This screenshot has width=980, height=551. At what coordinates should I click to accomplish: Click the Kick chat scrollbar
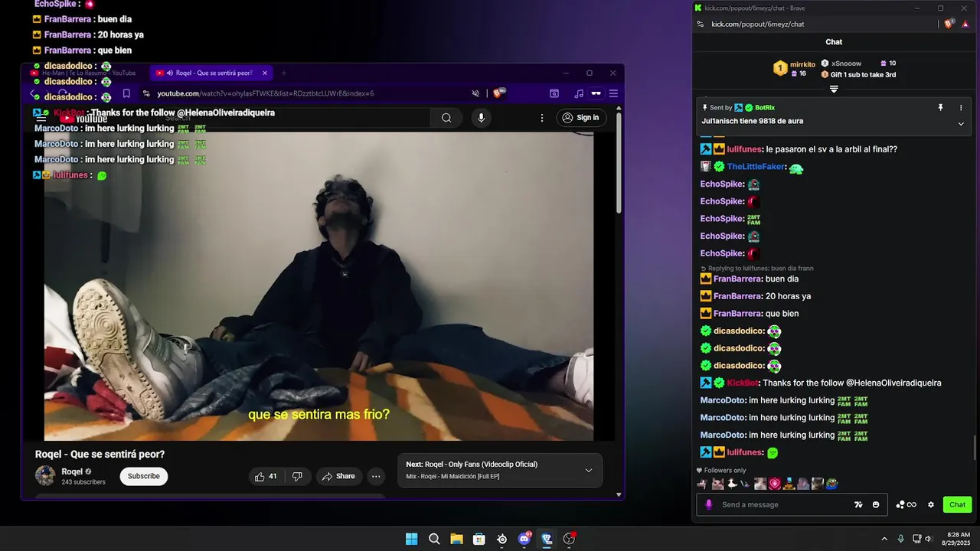click(x=975, y=446)
